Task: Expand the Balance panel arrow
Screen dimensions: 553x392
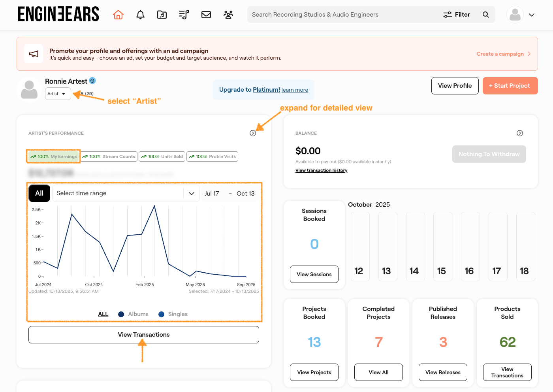Action: (520, 133)
